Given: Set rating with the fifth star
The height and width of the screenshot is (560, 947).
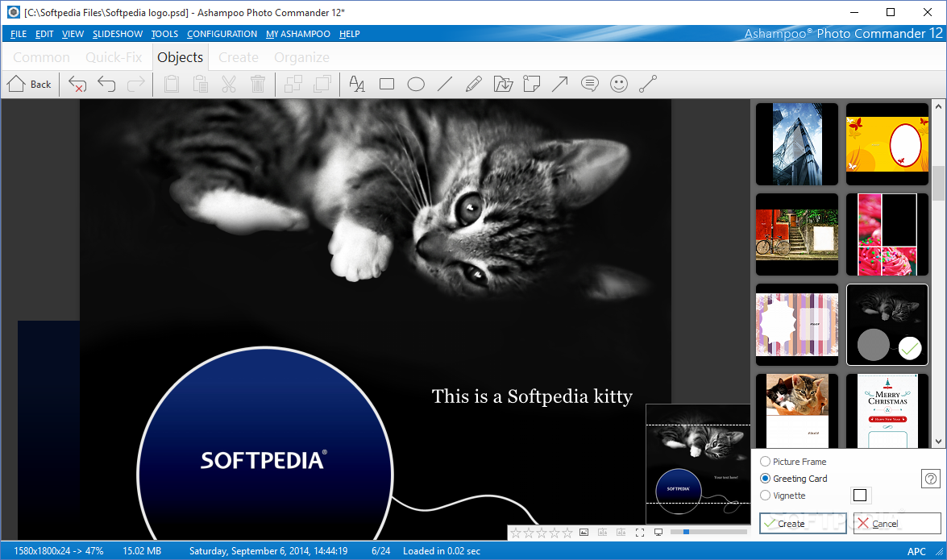Looking at the screenshot, I should coord(567,533).
